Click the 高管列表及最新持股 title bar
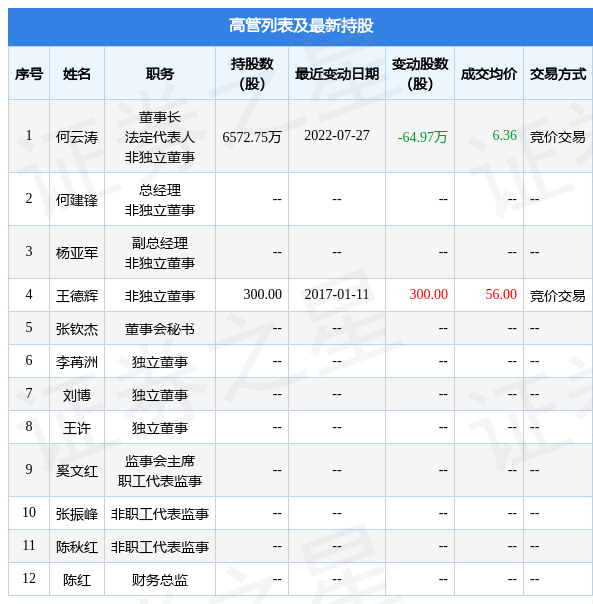593x604 pixels. (301, 26)
